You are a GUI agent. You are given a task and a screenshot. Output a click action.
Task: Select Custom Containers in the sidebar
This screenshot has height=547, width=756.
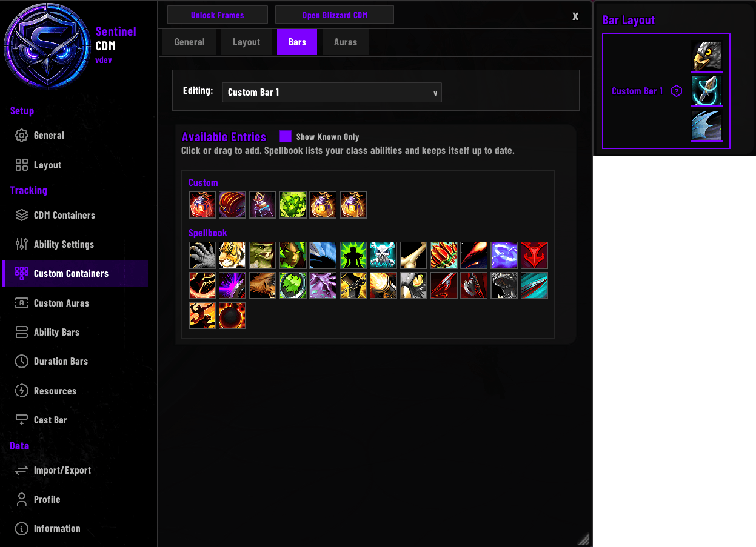[75, 273]
